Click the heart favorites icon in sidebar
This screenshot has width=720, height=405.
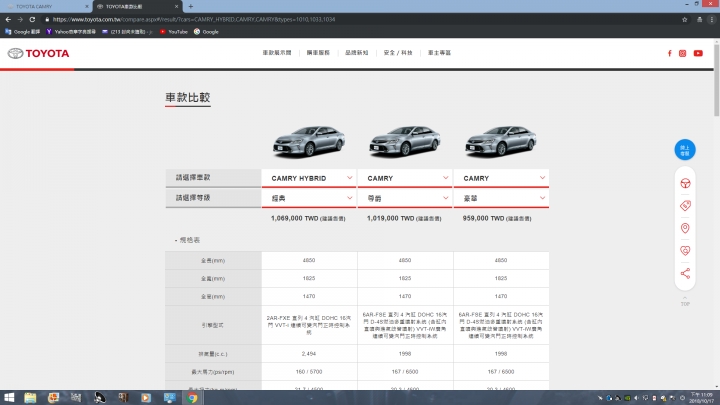click(685, 251)
